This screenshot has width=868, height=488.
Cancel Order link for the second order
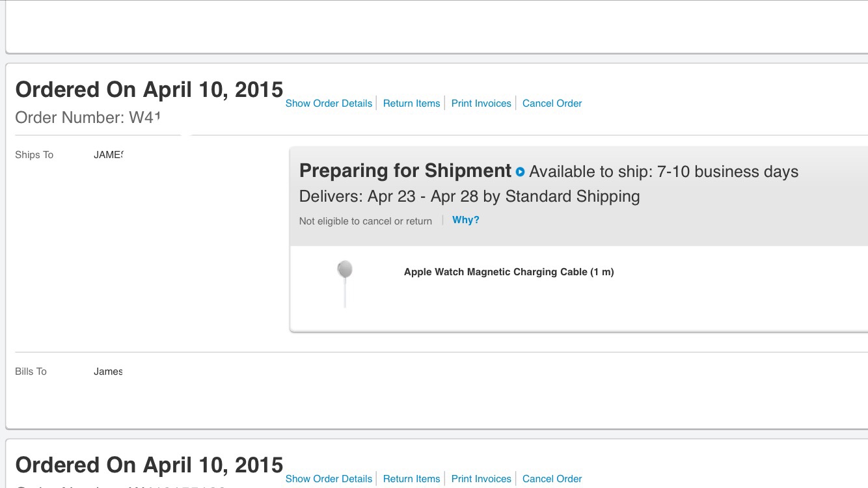(552, 479)
